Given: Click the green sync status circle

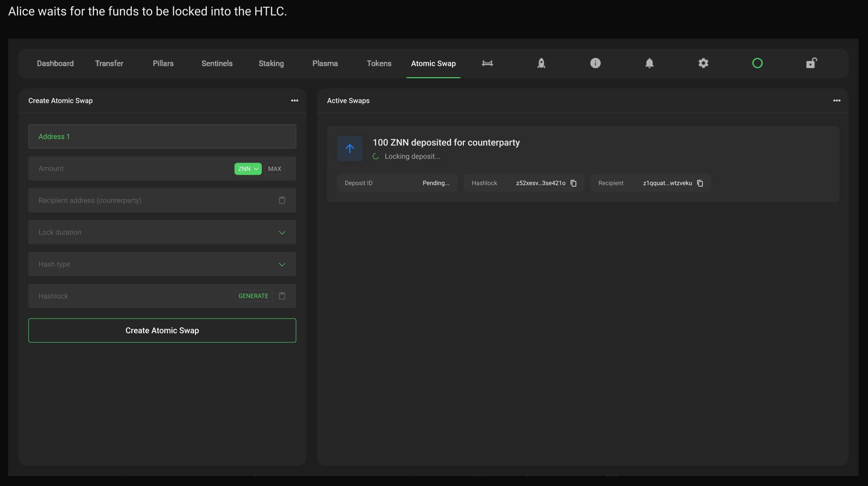Looking at the screenshot, I should point(757,63).
